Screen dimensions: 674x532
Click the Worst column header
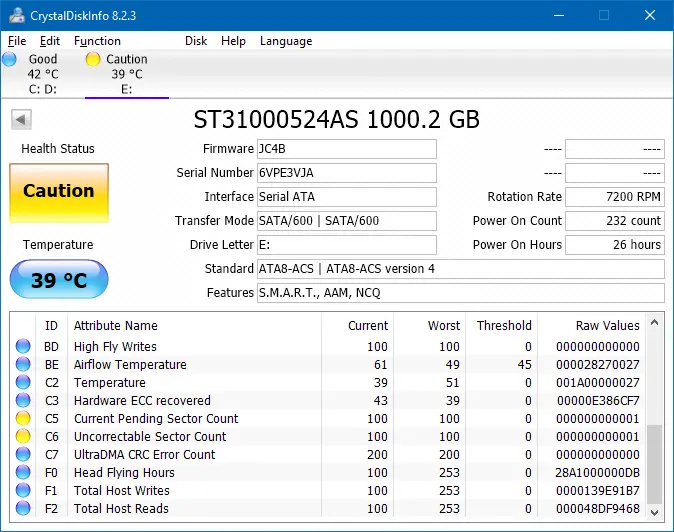[x=429, y=326]
